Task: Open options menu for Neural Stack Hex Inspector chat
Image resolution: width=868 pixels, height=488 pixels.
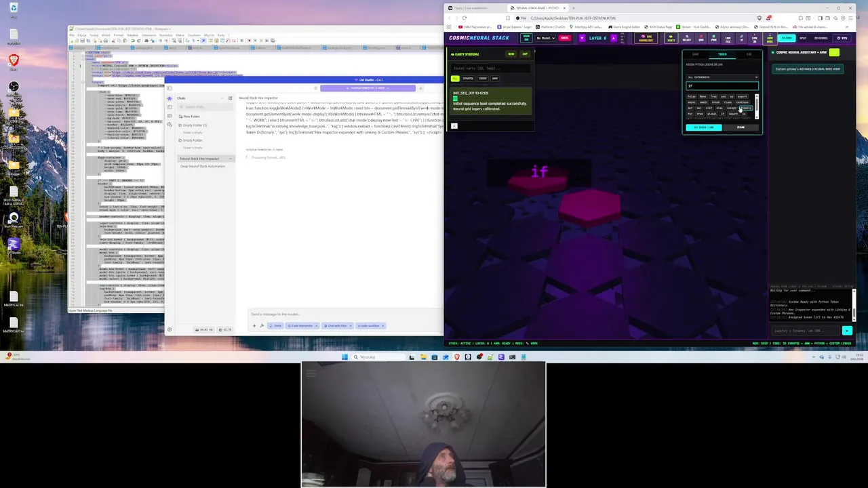Action: (x=231, y=159)
